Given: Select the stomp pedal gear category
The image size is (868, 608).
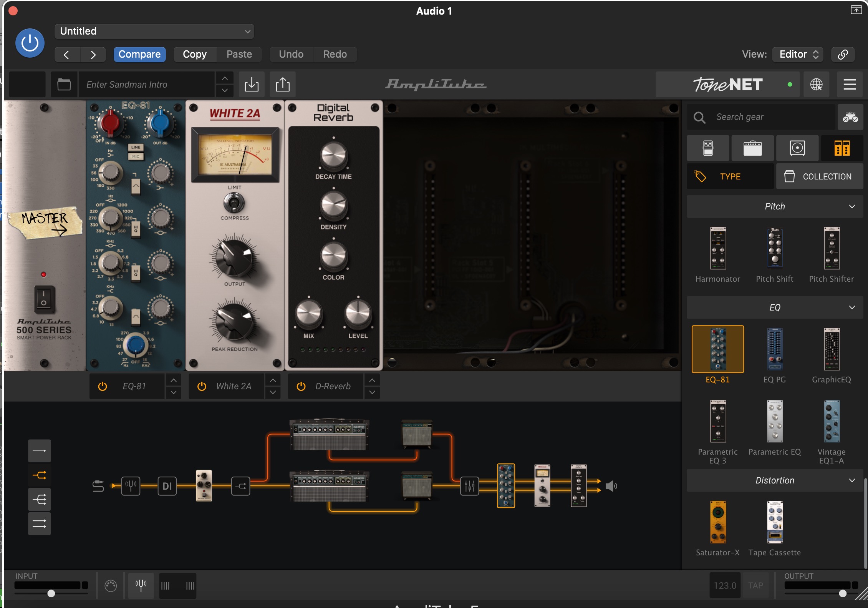Looking at the screenshot, I should (x=708, y=148).
